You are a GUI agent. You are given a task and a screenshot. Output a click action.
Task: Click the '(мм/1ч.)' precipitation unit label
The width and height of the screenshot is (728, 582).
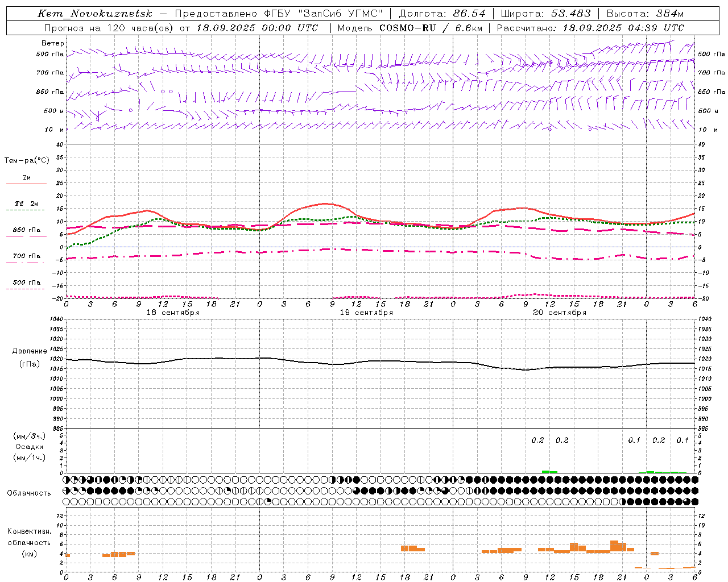(x=29, y=458)
